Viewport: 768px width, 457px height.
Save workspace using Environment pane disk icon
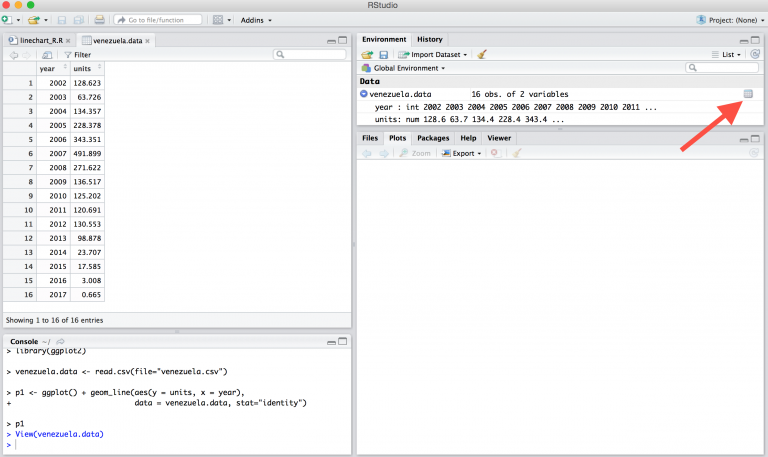tap(384, 54)
